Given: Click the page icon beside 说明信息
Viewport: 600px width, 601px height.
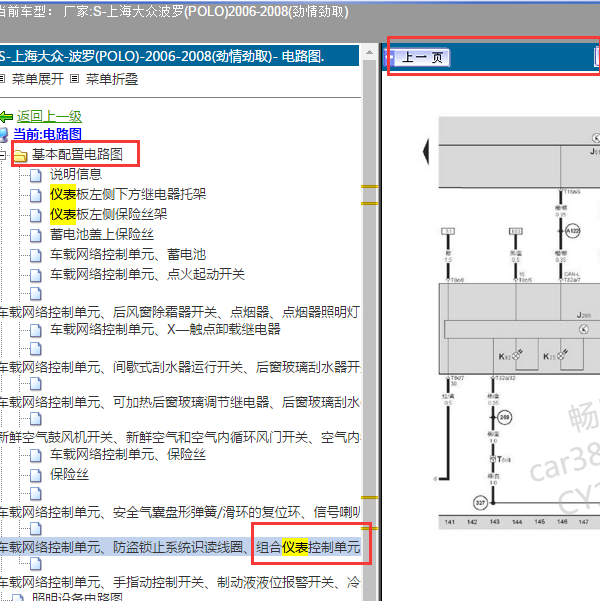Looking at the screenshot, I should pyautogui.click(x=36, y=176).
